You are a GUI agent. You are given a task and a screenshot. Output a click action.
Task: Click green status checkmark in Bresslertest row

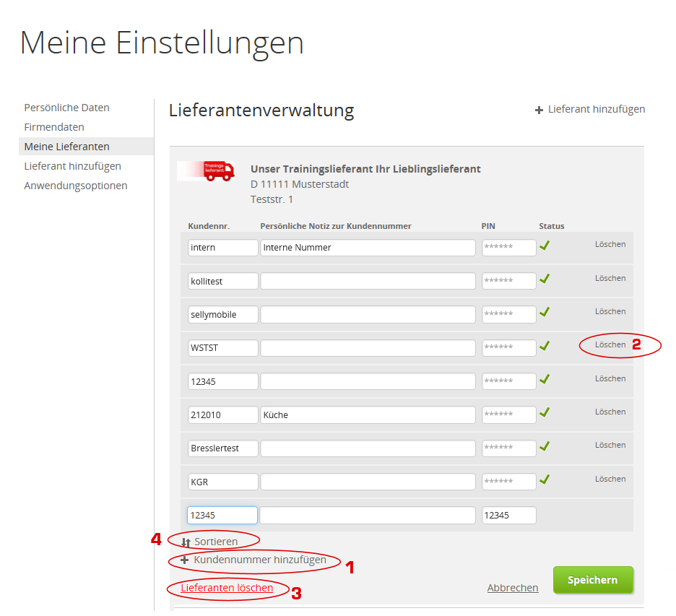coord(545,446)
